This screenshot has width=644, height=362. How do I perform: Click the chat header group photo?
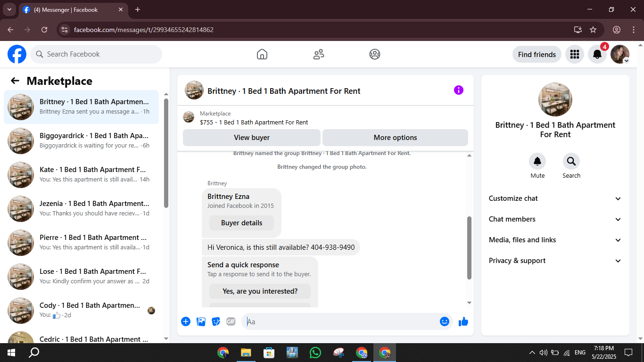pos(194,90)
